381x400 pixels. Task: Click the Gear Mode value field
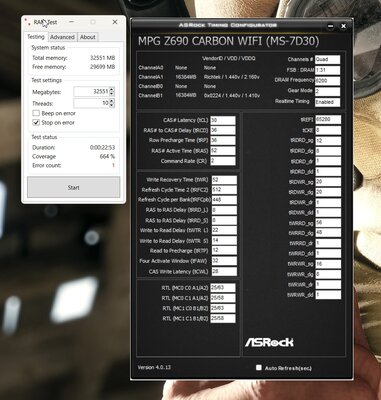coord(327,91)
